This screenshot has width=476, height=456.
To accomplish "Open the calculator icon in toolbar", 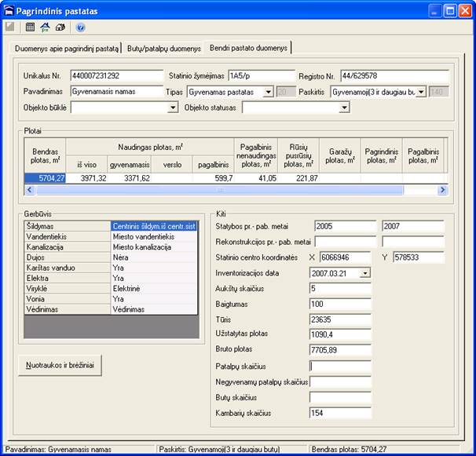I will tap(30, 27).
